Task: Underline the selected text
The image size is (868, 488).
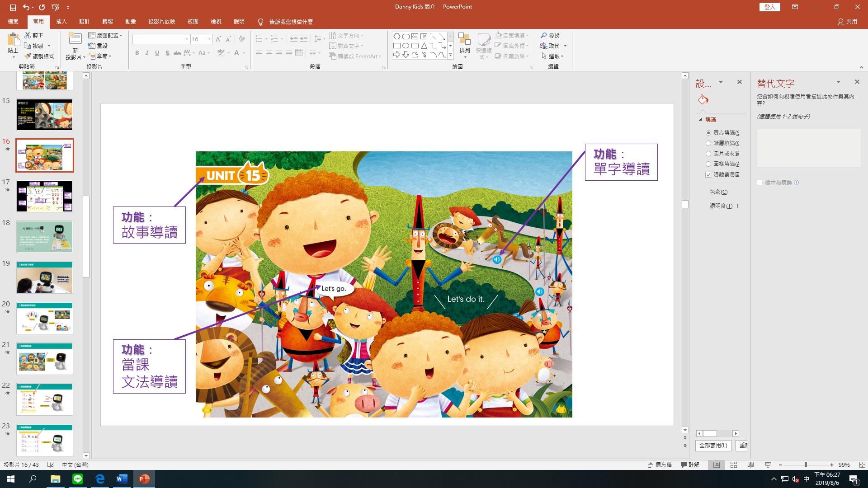Action: click(x=157, y=53)
